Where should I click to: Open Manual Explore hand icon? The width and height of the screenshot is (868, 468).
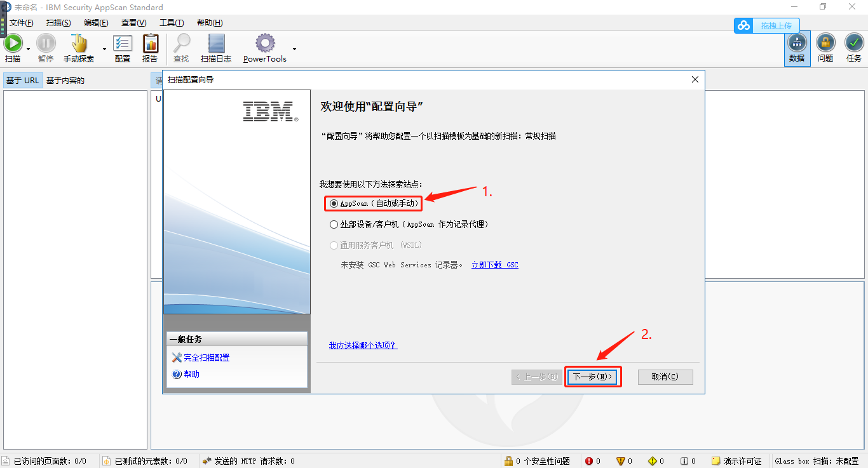pyautogui.click(x=79, y=43)
